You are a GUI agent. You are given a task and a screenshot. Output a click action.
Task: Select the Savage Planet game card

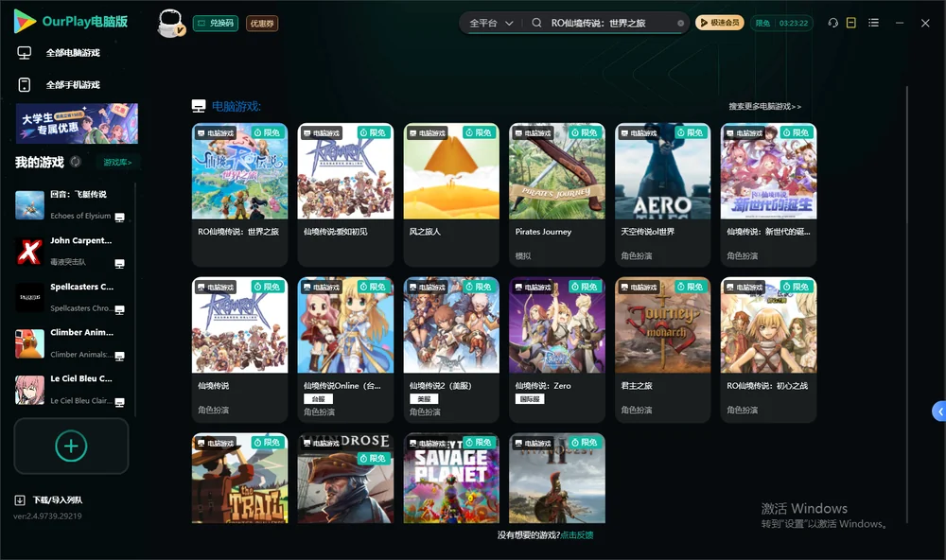(451, 478)
